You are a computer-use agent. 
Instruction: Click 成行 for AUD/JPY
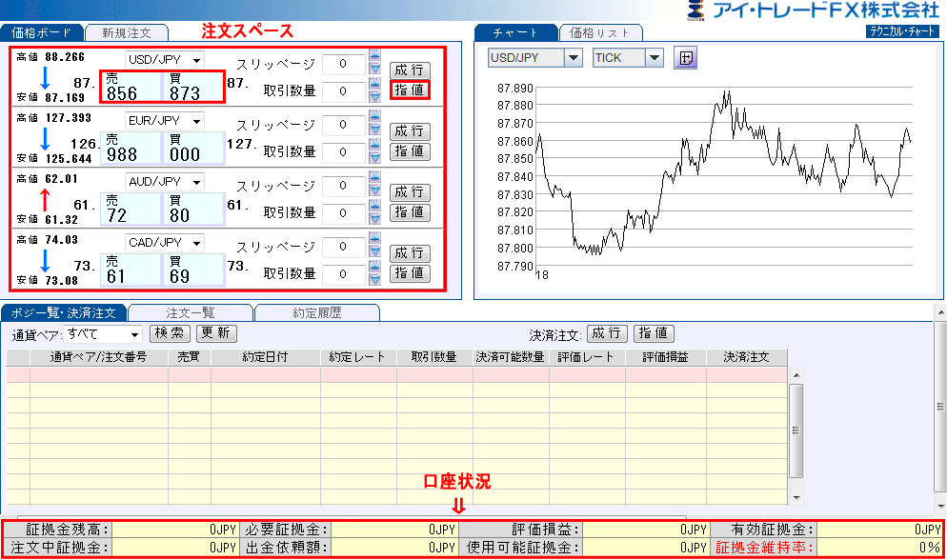coord(410,191)
